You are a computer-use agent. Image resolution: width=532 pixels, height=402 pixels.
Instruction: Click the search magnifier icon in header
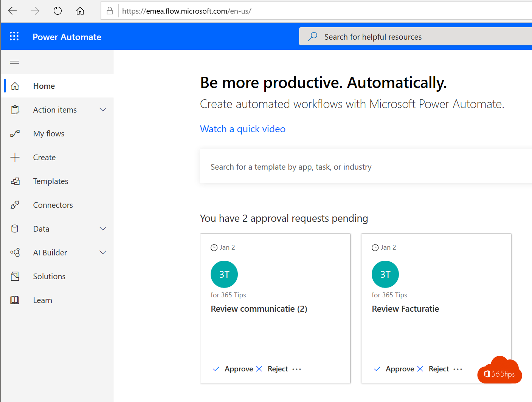(x=313, y=37)
